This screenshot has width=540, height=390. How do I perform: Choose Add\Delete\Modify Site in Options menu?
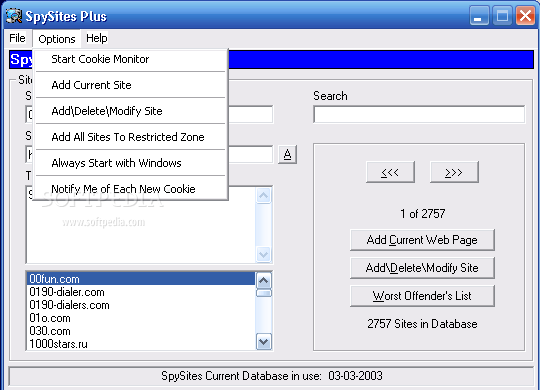point(131,111)
